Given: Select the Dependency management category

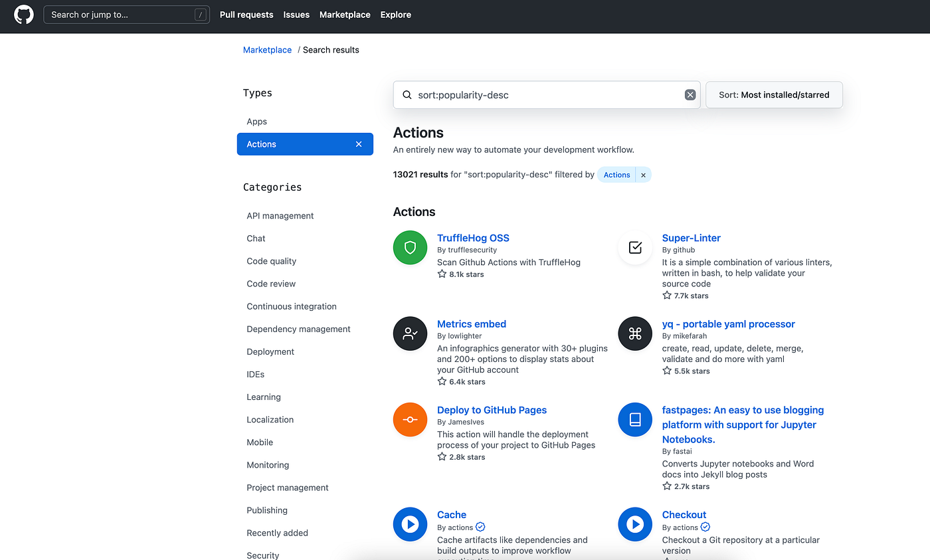Looking at the screenshot, I should click(298, 329).
